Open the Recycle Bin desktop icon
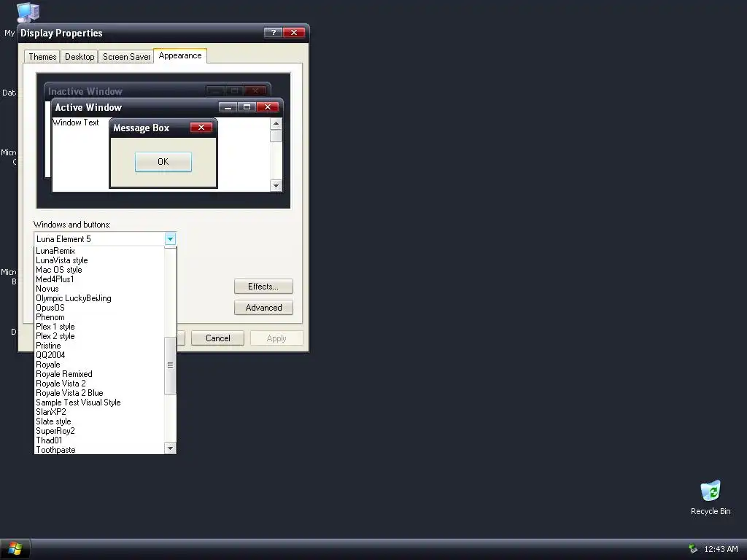The width and height of the screenshot is (747, 560). (x=711, y=497)
